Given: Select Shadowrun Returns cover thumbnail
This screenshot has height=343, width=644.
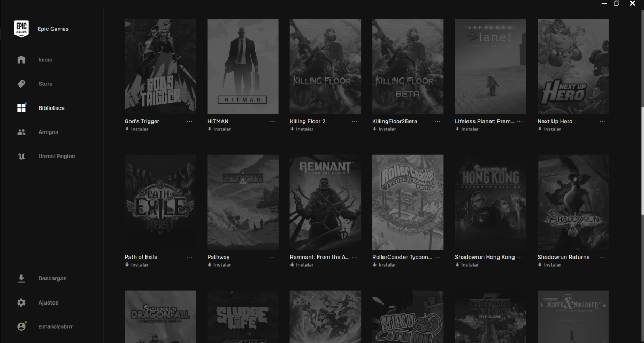Looking at the screenshot, I should [573, 202].
